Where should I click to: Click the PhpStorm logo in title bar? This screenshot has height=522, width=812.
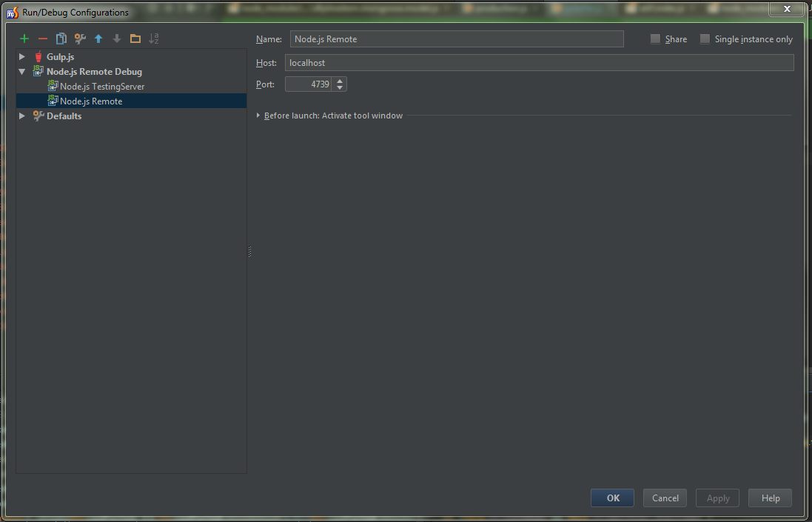pos(12,12)
